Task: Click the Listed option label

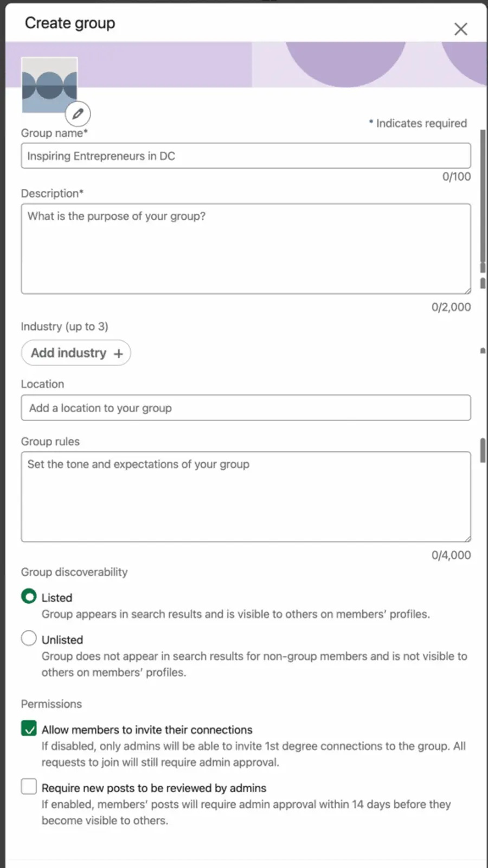Action: pyautogui.click(x=57, y=598)
